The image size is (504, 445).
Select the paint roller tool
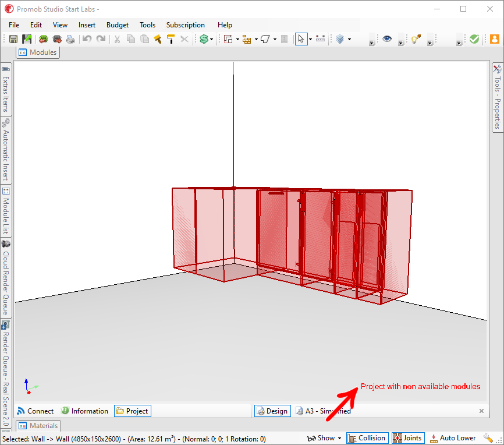tap(171, 39)
